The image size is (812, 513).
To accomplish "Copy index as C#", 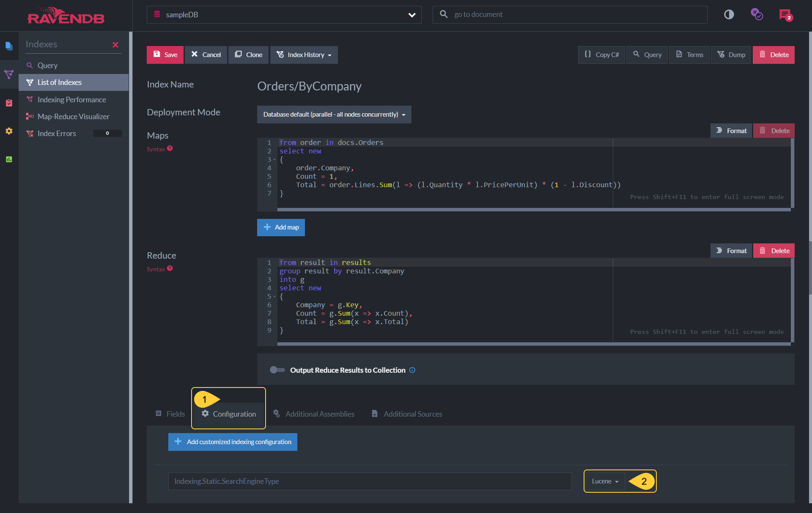I will pos(601,55).
